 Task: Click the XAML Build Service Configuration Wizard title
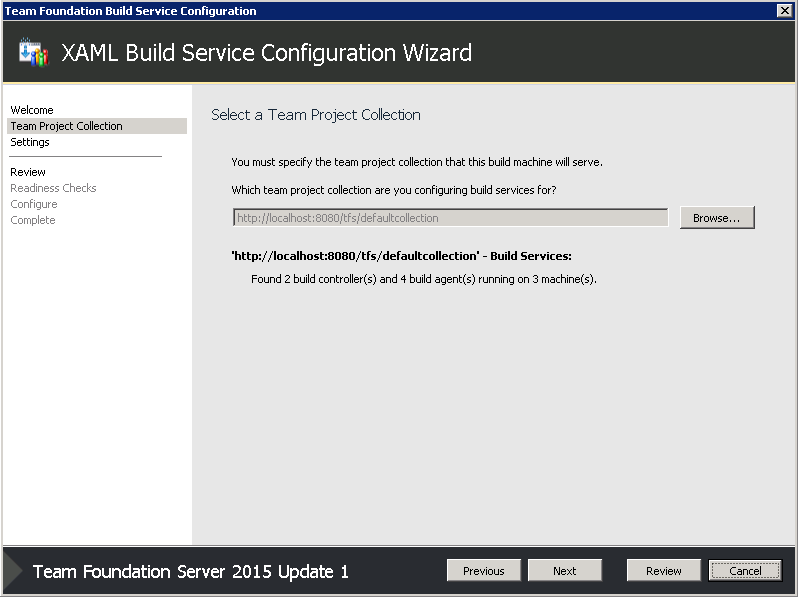(267, 53)
